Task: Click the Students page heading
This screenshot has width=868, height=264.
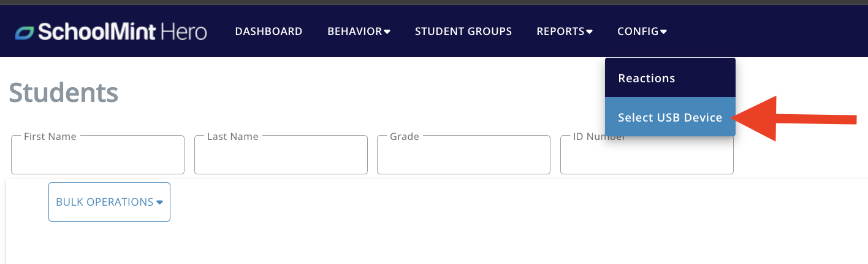Action: [63, 93]
